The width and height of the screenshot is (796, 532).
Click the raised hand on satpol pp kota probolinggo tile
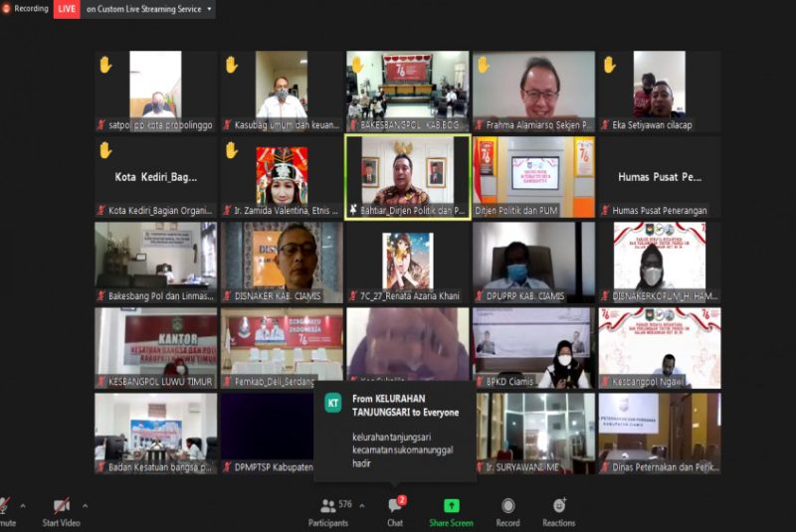[x=105, y=65]
